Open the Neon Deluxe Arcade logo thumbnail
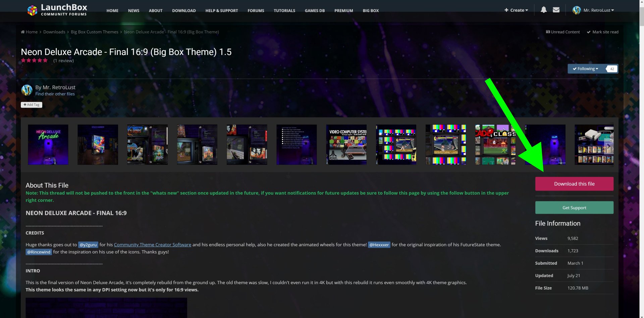This screenshot has height=318, width=644. [x=48, y=144]
